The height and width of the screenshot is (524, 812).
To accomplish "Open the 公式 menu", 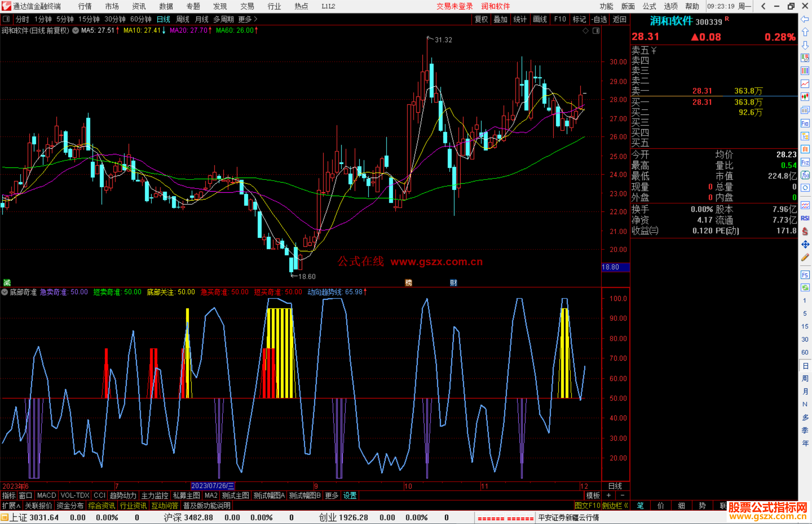I will coord(649,6).
